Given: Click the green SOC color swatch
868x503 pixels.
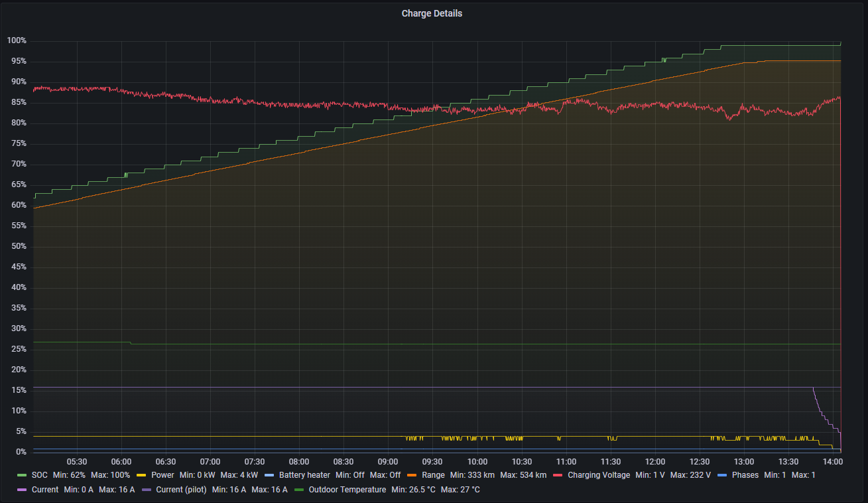Looking at the screenshot, I should click(x=22, y=475).
